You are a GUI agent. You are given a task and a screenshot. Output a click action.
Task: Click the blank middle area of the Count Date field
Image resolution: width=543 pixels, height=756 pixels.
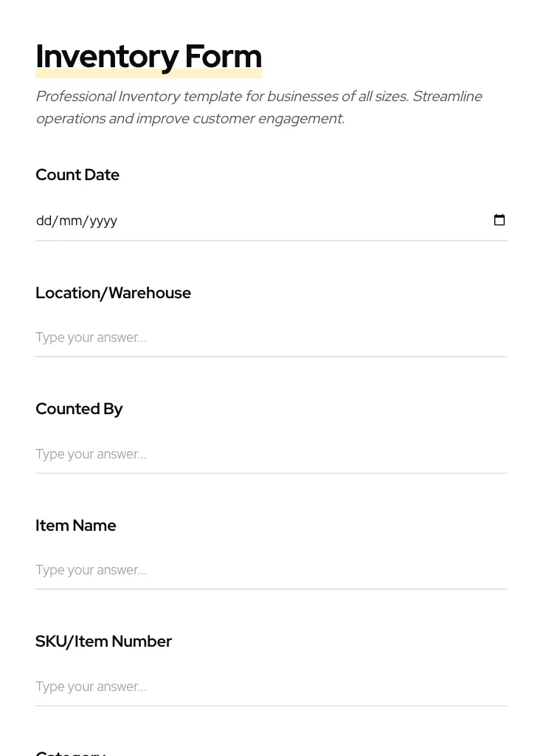[295, 221]
